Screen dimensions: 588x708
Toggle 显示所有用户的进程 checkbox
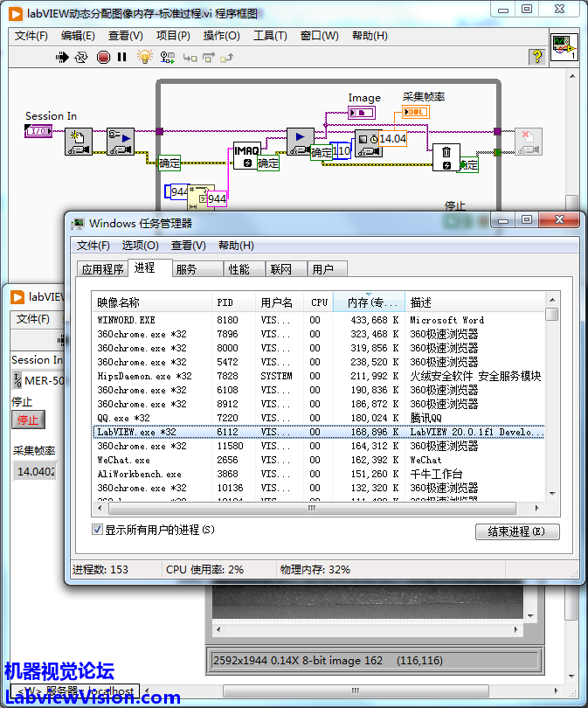point(97,529)
